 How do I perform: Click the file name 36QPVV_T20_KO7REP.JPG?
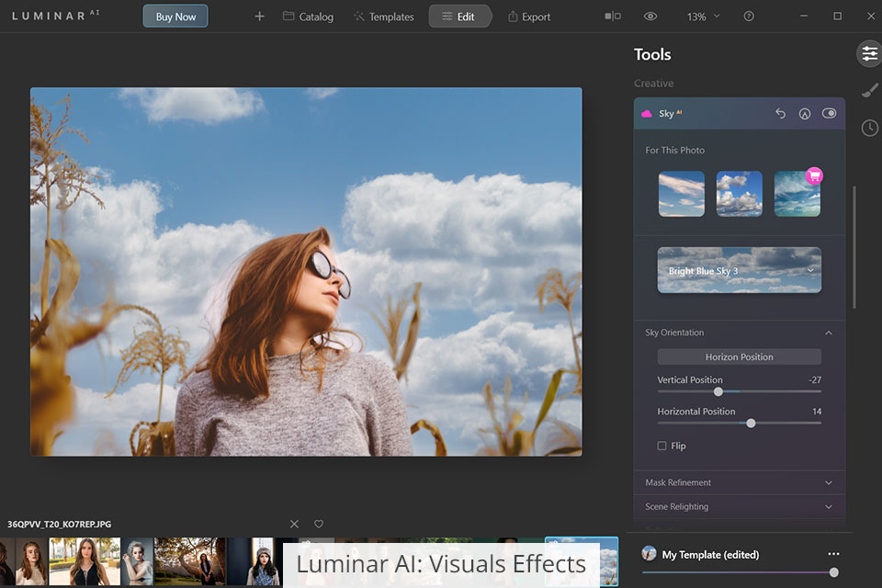click(x=59, y=524)
